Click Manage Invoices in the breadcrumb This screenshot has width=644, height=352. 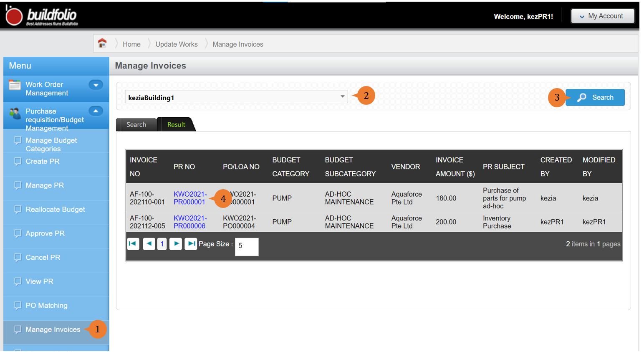(238, 44)
